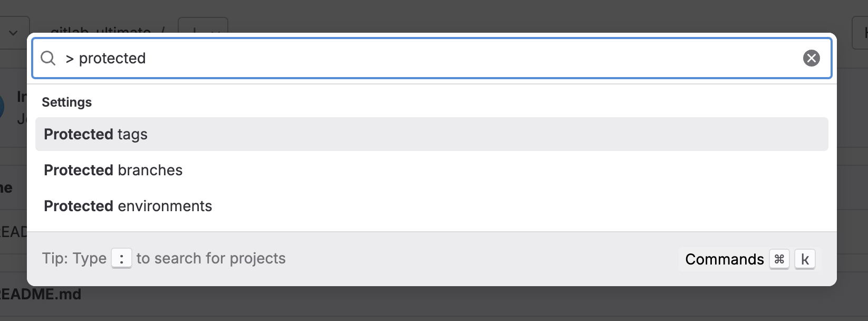Click the partially visible top-right button
Viewport: 868px width, 321px height.
click(861, 33)
